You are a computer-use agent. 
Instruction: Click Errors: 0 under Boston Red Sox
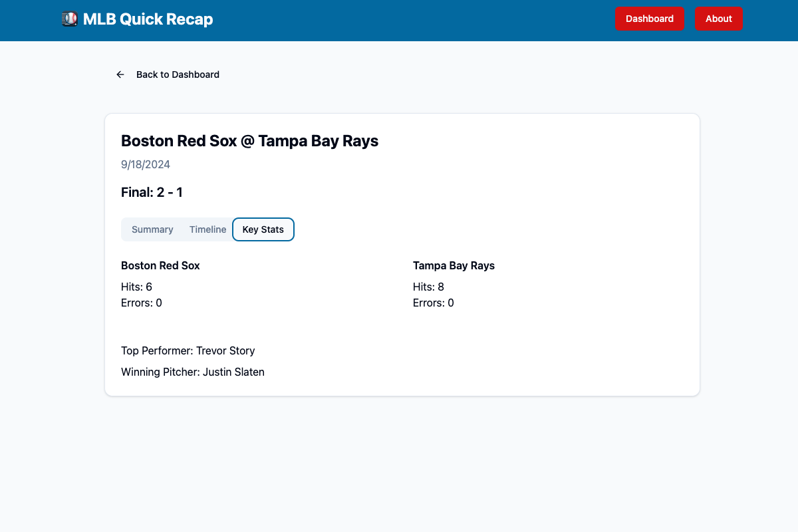142,303
